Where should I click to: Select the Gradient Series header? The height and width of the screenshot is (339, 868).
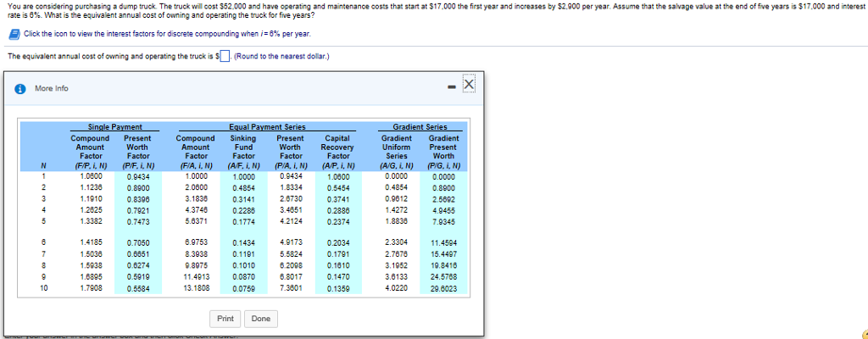pyautogui.click(x=420, y=127)
